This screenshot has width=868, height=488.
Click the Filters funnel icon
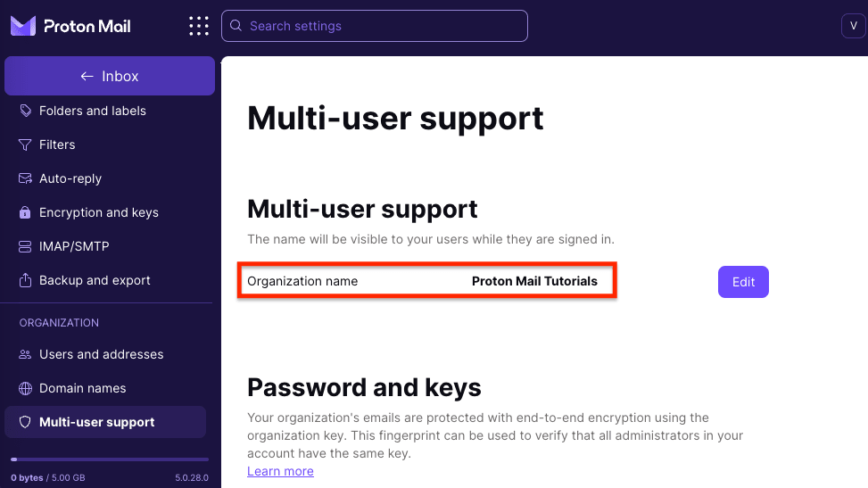point(25,145)
